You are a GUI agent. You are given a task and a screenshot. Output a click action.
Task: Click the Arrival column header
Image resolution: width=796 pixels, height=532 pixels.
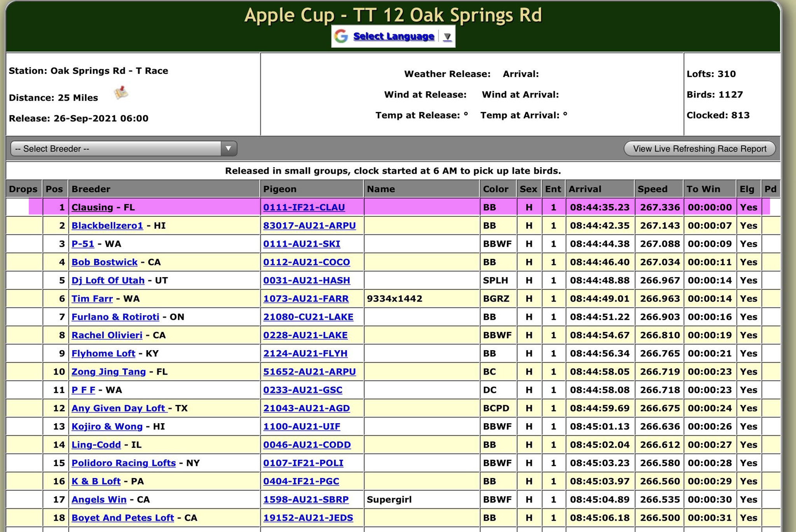[585, 189]
